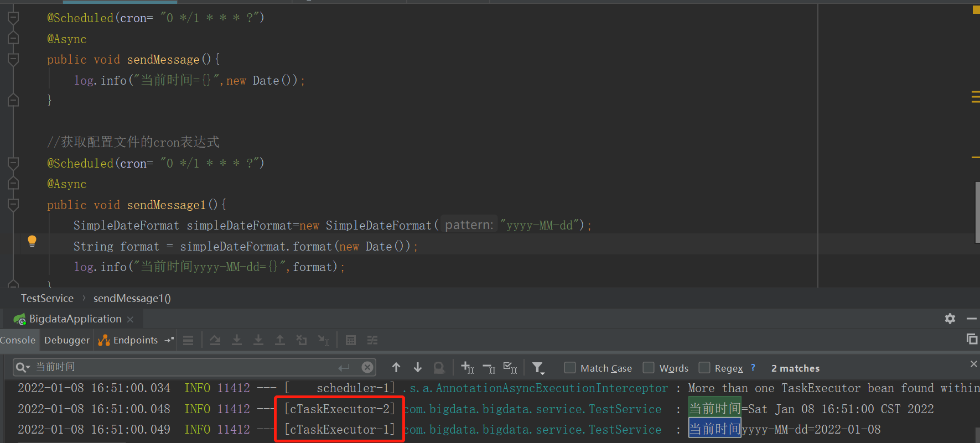Image resolution: width=980 pixels, height=443 pixels.
Task: Clear the search field with the X icon
Action: [x=367, y=367]
